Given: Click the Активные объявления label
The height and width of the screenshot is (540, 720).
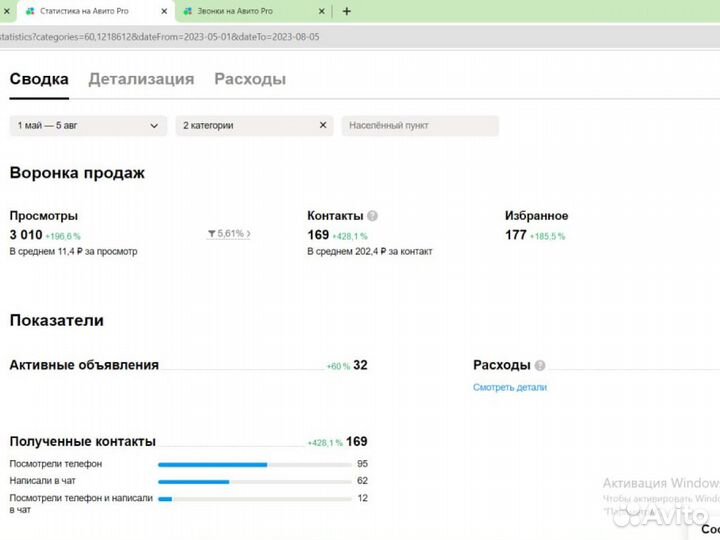Looking at the screenshot, I should point(84,365).
